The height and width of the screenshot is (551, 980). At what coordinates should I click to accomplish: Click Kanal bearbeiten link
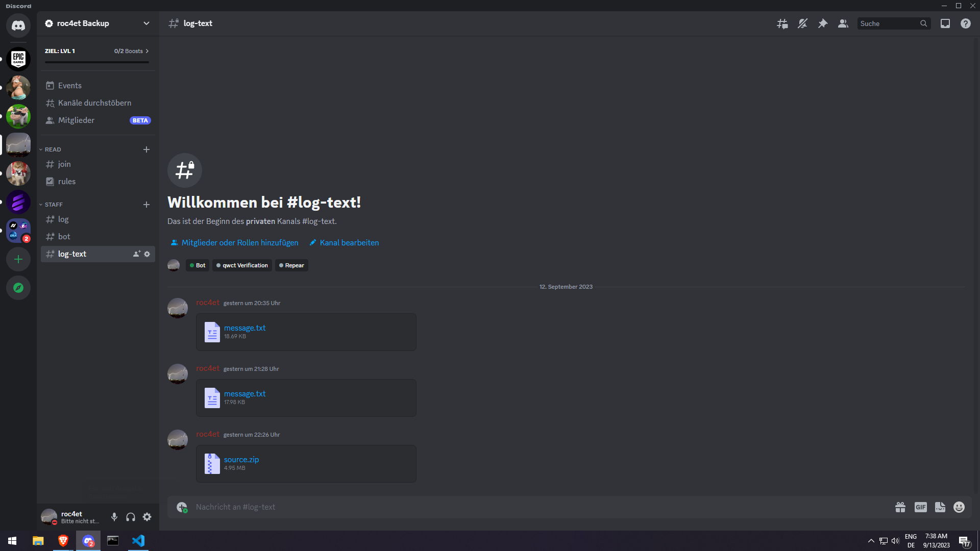tap(349, 243)
